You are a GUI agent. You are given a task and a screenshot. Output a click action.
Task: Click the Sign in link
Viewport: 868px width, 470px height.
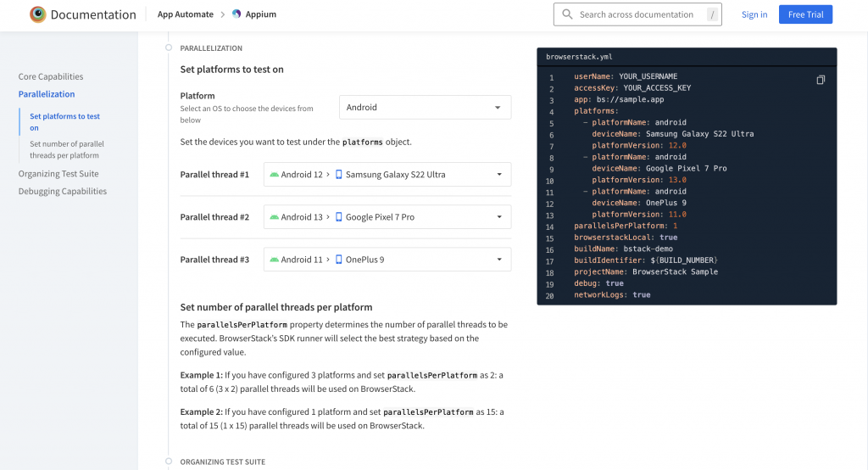point(754,14)
